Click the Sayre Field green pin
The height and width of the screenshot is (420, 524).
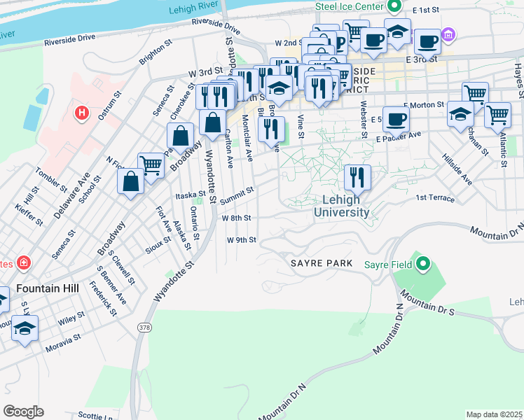click(422, 264)
